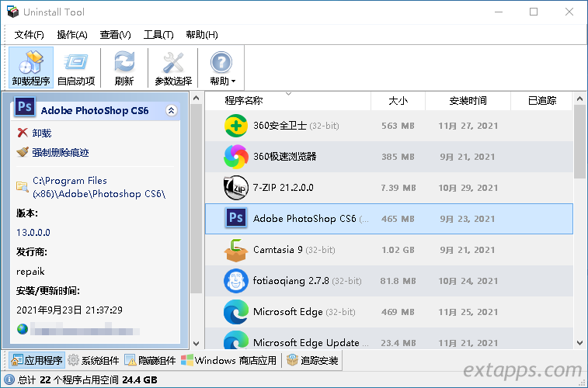Select Camtasia 9 (32-bit) program name
Image resolution: width=588 pixels, height=388 pixels.
coord(294,250)
